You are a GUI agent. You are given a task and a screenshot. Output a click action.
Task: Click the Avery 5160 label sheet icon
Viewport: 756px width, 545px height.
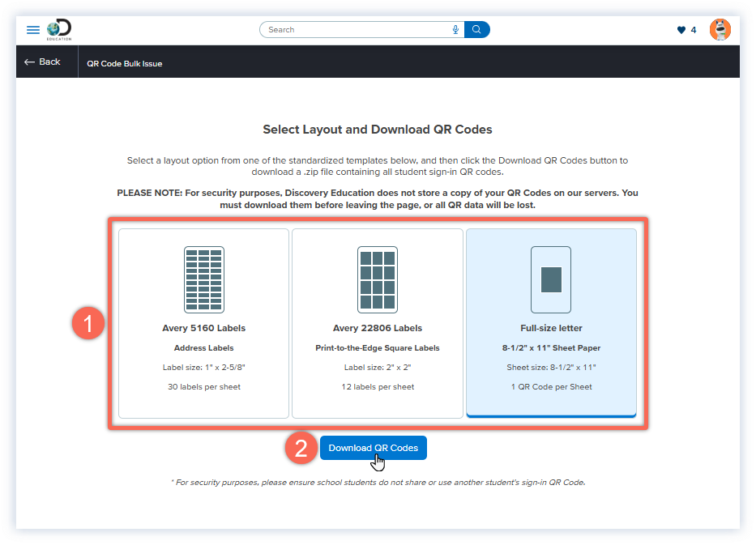[x=203, y=279]
